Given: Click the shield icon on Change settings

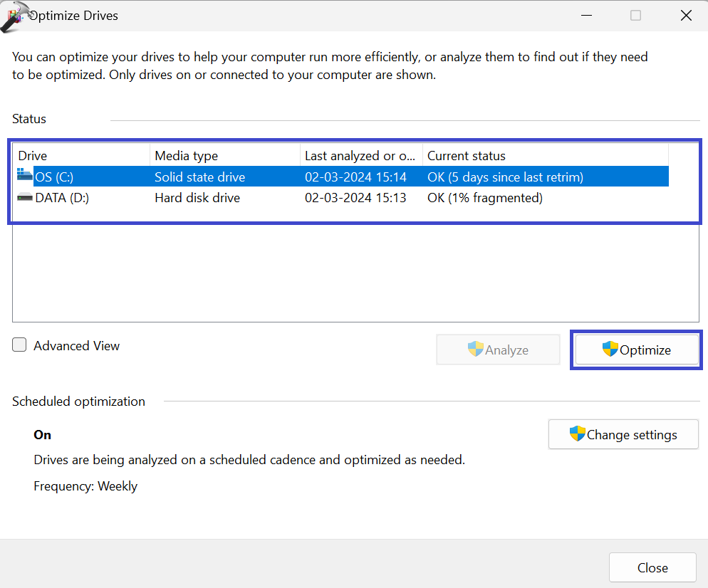Looking at the screenshot, I should [577, 434].
